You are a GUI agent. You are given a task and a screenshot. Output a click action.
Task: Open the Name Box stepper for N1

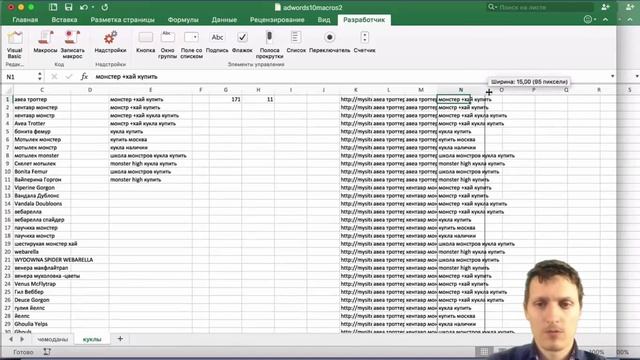pyautogui.click(x=40, y=76)
